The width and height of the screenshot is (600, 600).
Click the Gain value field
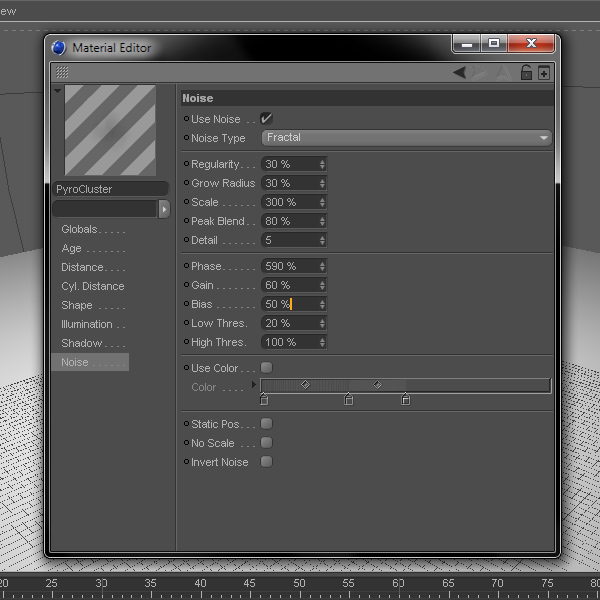(x=294, y=285)
